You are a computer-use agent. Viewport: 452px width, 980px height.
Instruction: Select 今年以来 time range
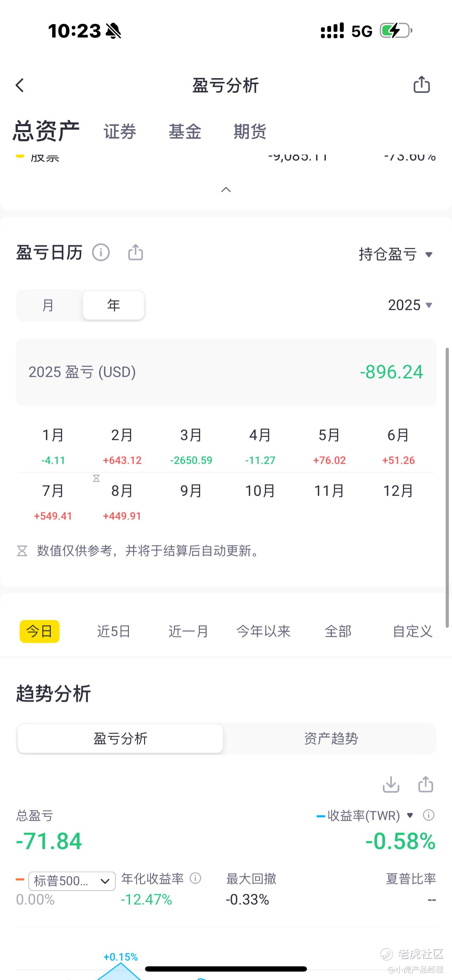click(263, 631)
